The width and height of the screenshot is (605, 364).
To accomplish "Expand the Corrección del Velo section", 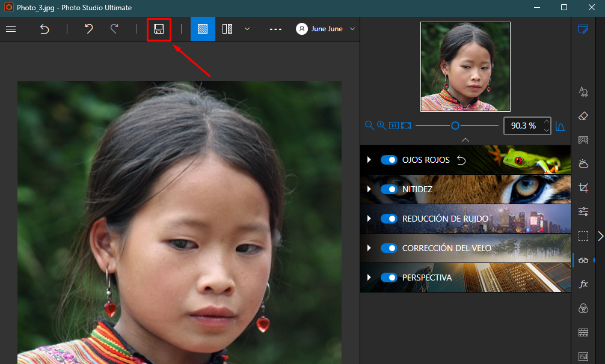I will tap(369, 248).
